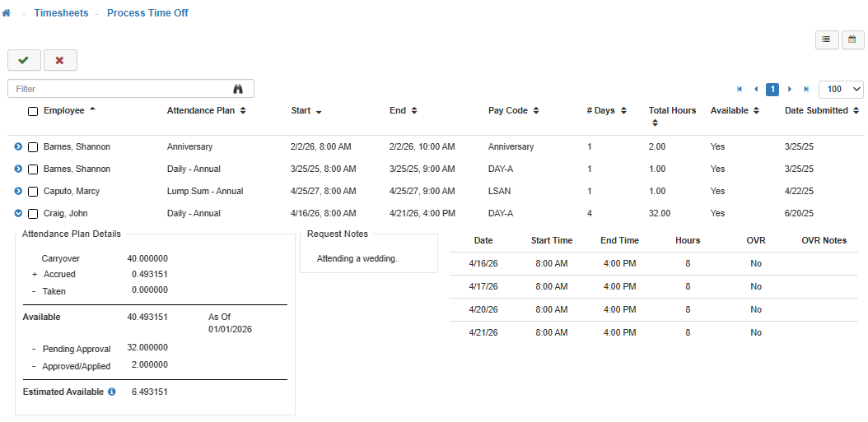The width and height of the screenshot is (868, 422).
Task: Select the Craig, John row checkbox
Action: coord(33,214)
